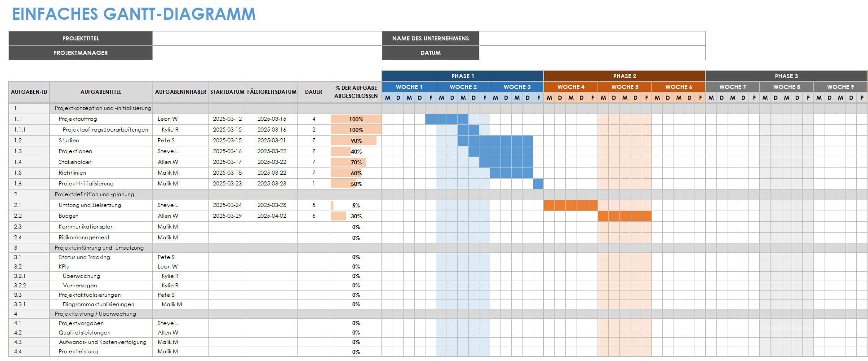868x361 pixels.
Task: Select the Projektvorgaben task cell
Action: click(101, 323)
